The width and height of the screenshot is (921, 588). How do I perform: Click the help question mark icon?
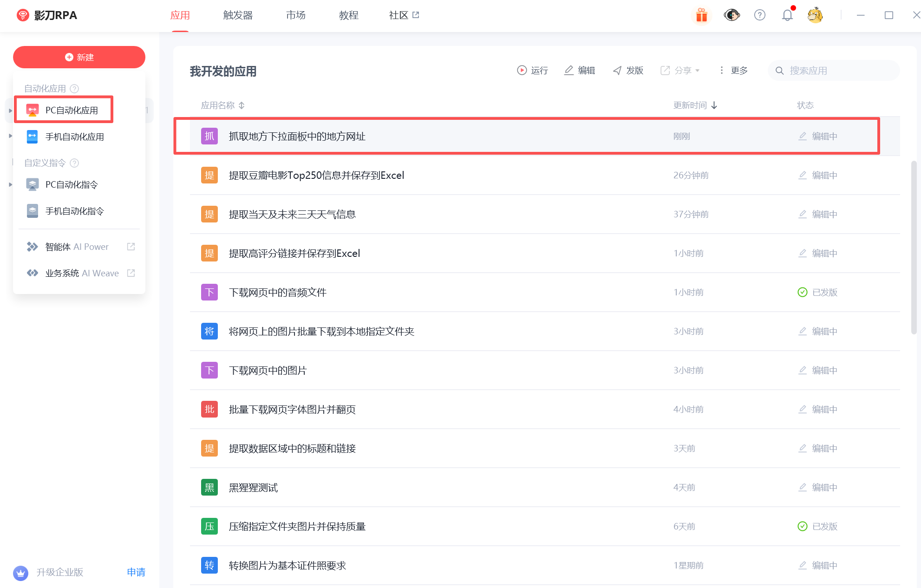point(759,15)
